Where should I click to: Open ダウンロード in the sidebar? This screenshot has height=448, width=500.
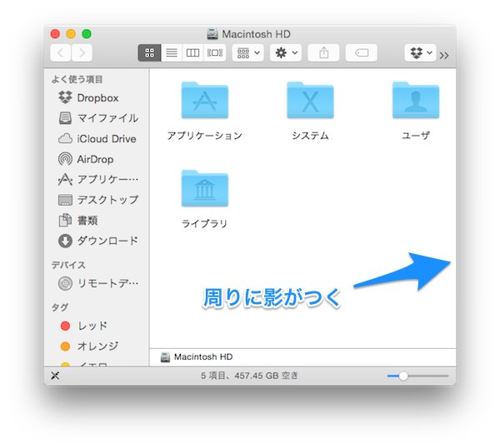pyautogui.click(x=96, y=241)
